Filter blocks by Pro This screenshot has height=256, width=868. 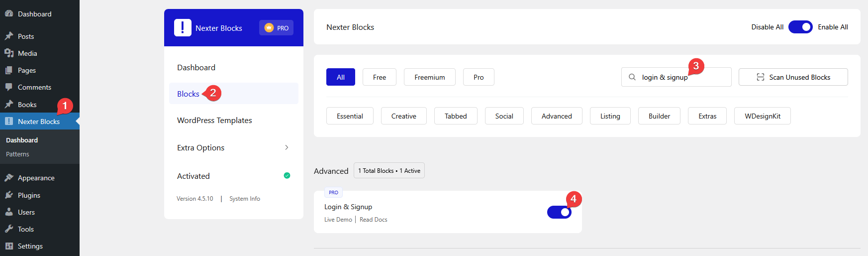pyautogui.click(x=479, y=77)
